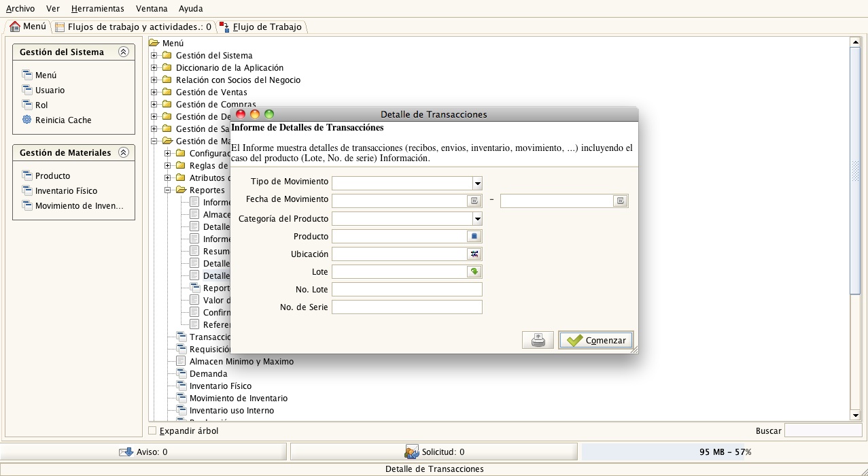Image resolution: width=868 pixels, height=476 pixels.
Task: Click the memory usage bar in status area
Action: click(725, 452)
